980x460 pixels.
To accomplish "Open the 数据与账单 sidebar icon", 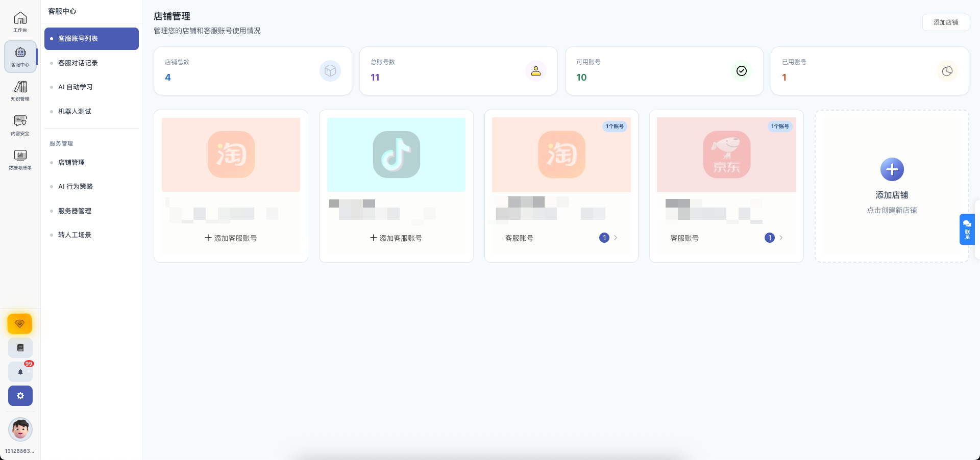I will (x=20, y=159).
